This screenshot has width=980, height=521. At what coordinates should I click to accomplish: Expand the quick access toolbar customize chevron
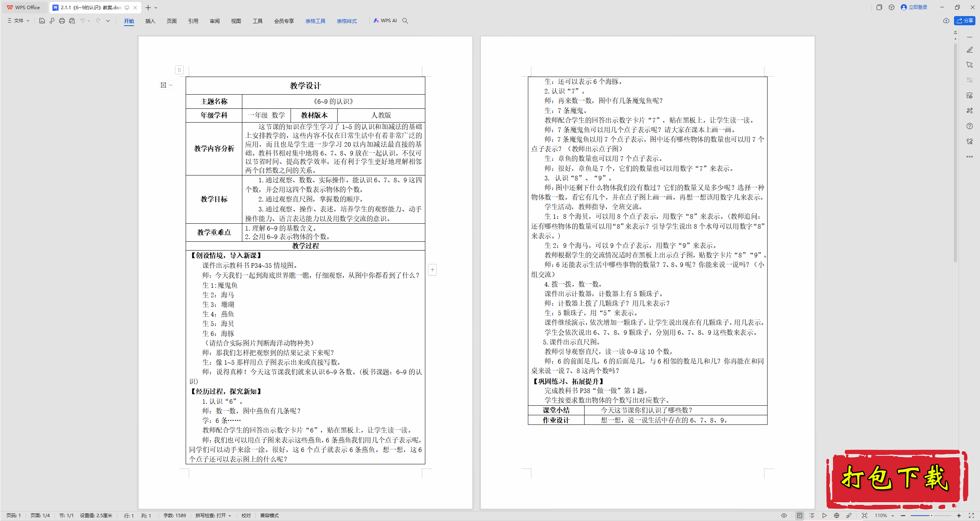tap(108, 21)
